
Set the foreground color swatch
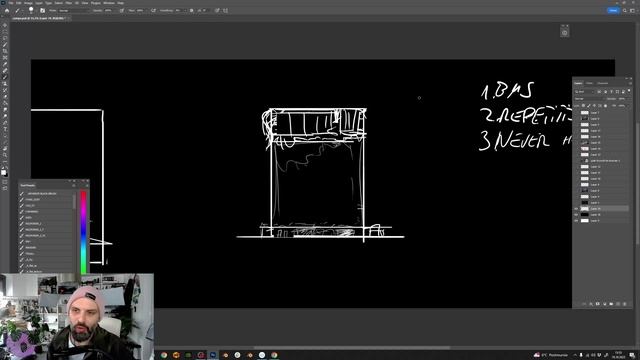[4, 172]
